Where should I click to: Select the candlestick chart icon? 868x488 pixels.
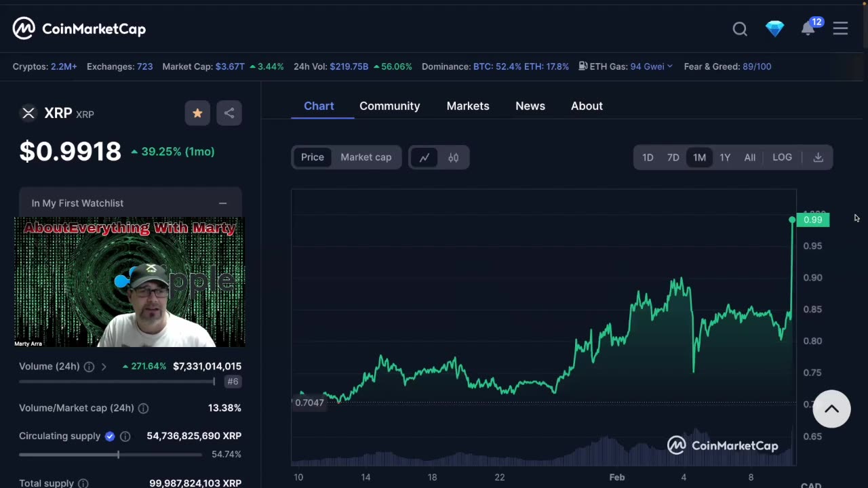pyautogui.click(x=454, y=157)
